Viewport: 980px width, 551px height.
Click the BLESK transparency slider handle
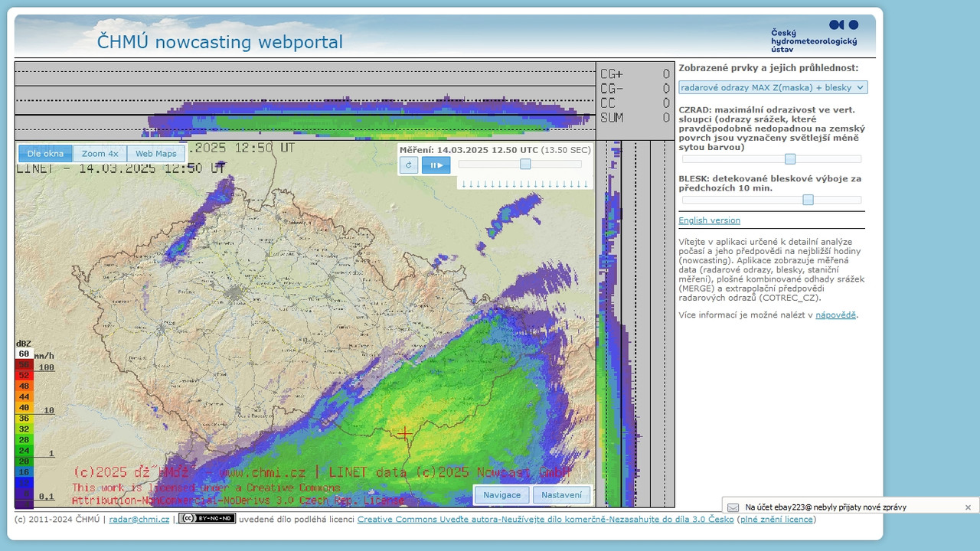pos(808,200)
